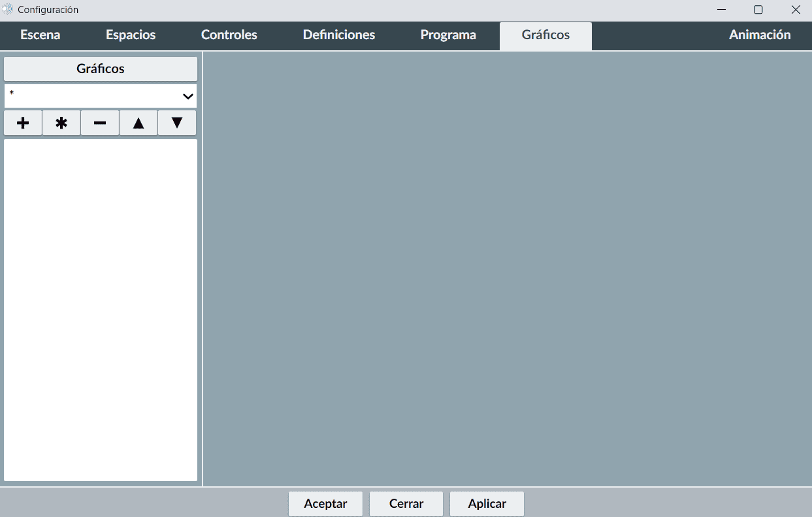Apply changes with the Aplicar button

point(487,504)
